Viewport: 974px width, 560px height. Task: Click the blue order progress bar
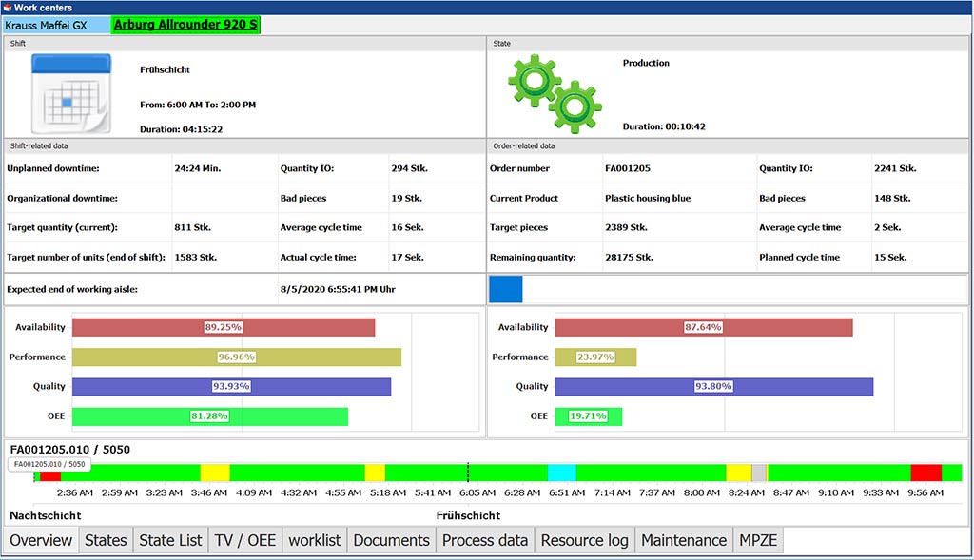click(506, 289)
